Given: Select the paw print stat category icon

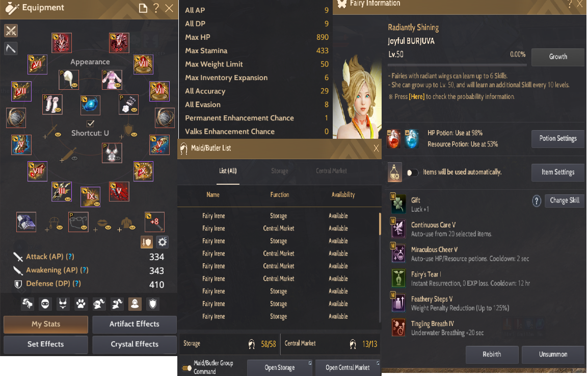Looking at the screenshot, I should tap(81, 304).
